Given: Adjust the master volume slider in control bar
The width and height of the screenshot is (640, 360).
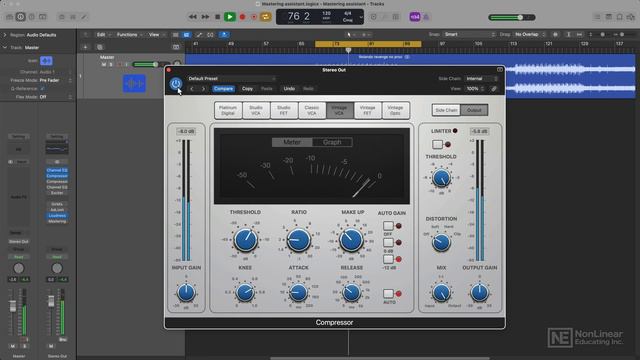Looking at the screenshot, I should click(512, 18).
